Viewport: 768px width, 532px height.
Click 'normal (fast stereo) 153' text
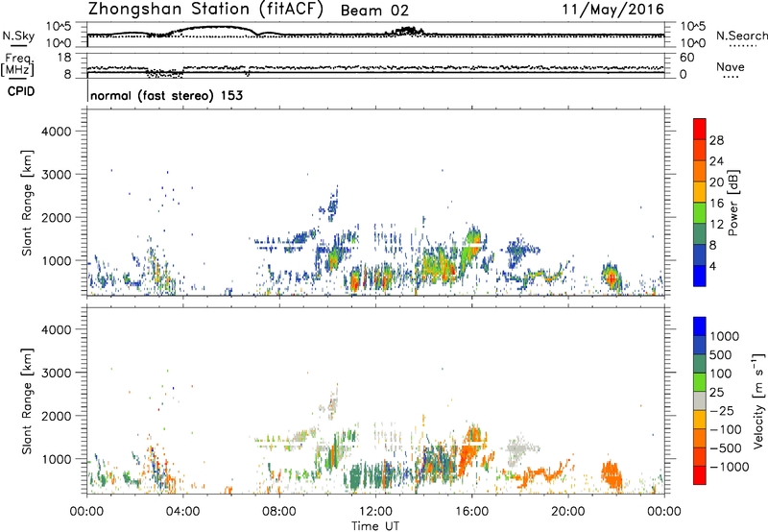[x=166, y=95]
